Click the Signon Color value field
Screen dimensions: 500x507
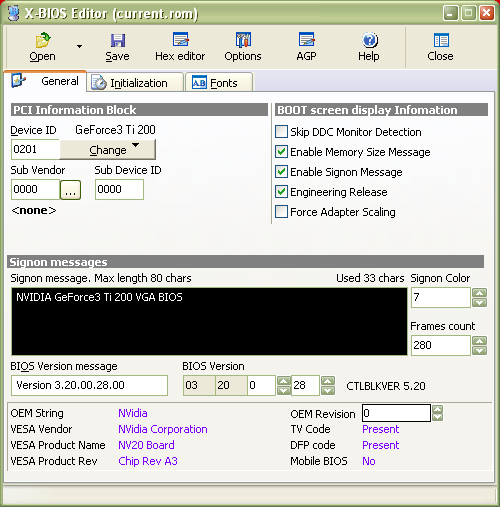click(x=441, y=297)
